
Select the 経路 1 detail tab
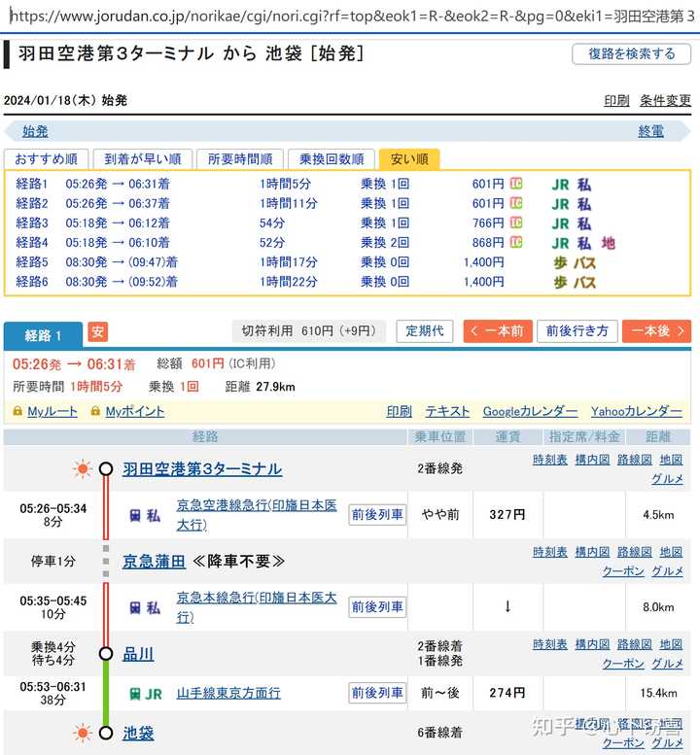pos(43,335)
